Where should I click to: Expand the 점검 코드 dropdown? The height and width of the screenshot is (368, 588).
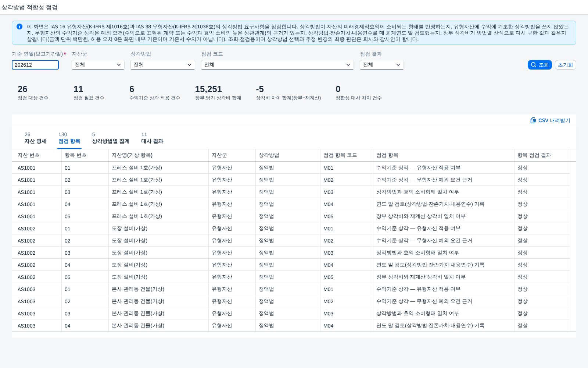coord(277,65)
